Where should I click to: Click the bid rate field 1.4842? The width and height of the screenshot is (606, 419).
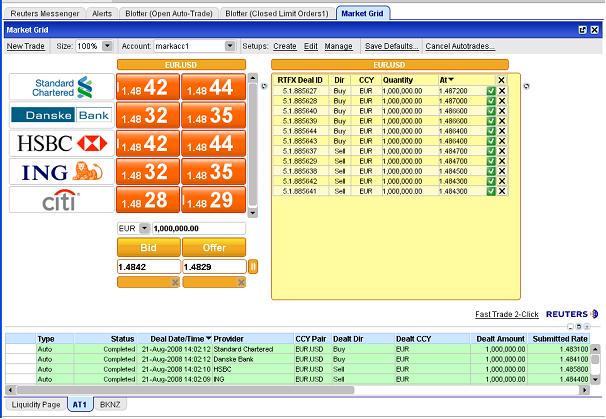[148, 267]
